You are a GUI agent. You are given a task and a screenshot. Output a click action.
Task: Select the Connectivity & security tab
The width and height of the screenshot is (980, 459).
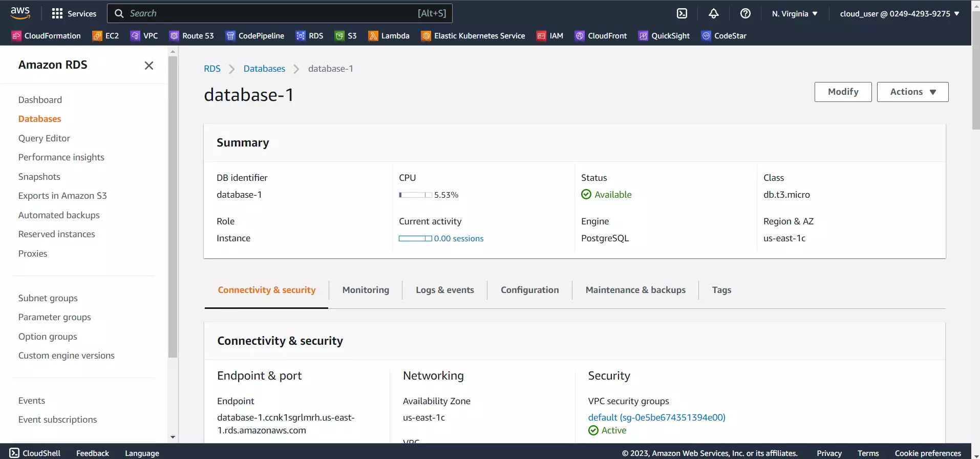(267, 290)
